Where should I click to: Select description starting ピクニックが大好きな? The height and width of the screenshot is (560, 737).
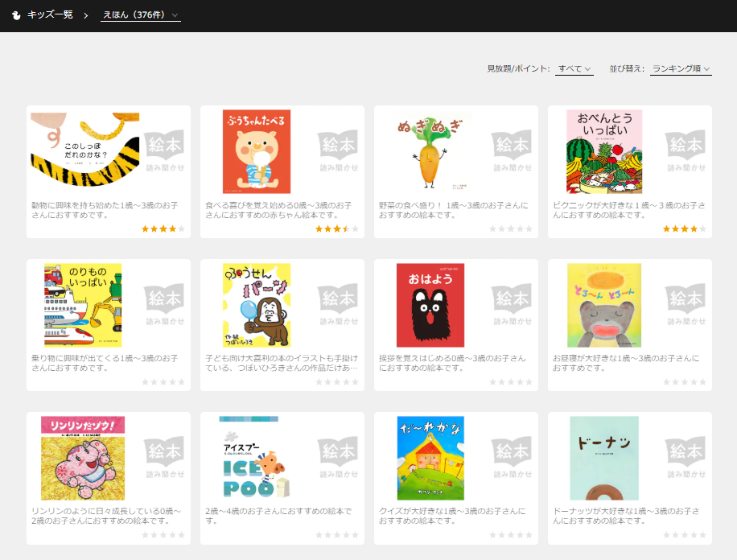(x=629, y=210)
